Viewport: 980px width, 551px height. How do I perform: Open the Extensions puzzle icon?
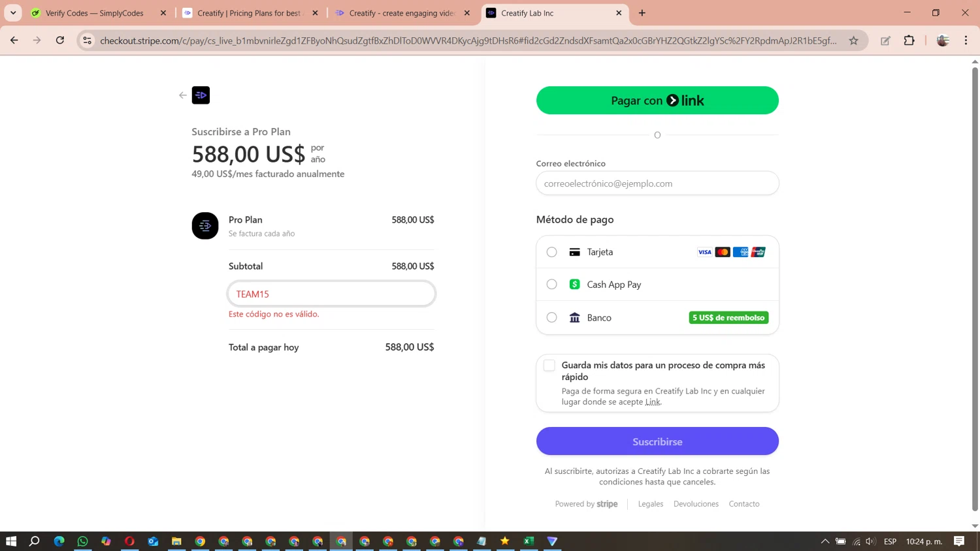pos(909,40)
